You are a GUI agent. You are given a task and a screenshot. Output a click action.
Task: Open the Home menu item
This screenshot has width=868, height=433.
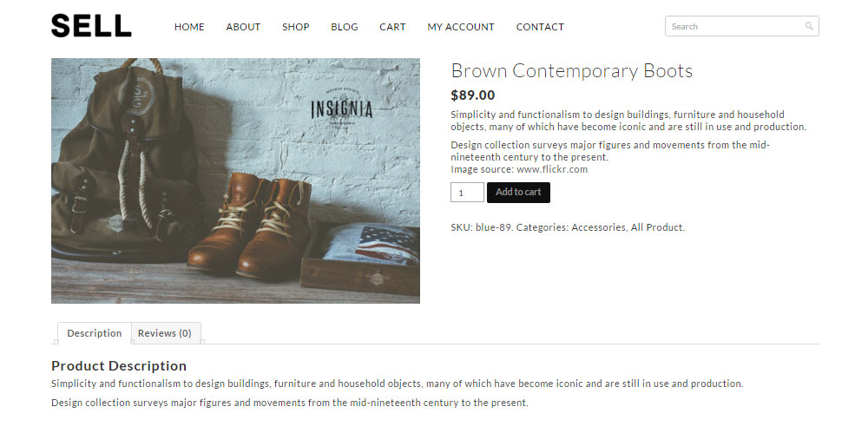[189, 27]
